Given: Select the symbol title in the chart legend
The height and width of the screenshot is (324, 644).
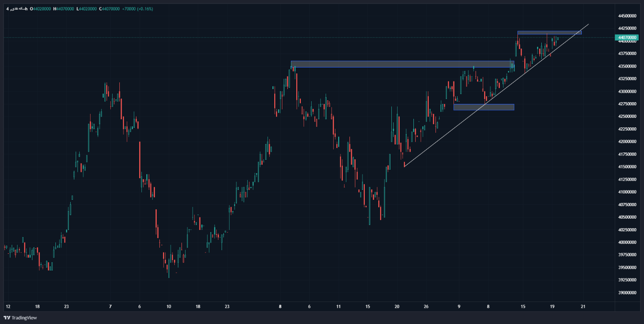Looking at the screenshot, I should click(x=17, y=9).
